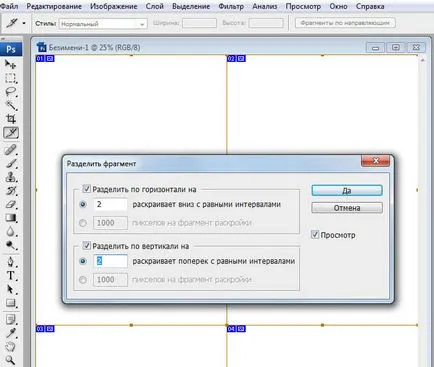Click the Ширина width field
The width and height of the screenshot is (434, 367).
199,23
